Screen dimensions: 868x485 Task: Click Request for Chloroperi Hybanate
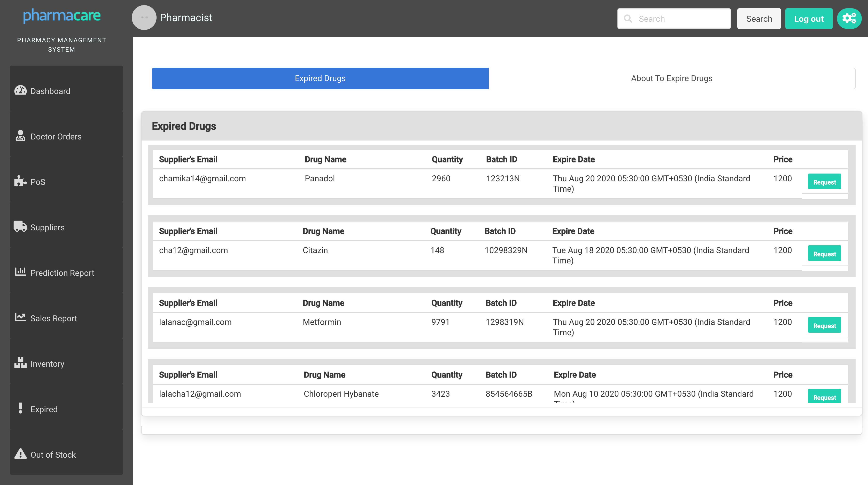click(x=824, y=397)
